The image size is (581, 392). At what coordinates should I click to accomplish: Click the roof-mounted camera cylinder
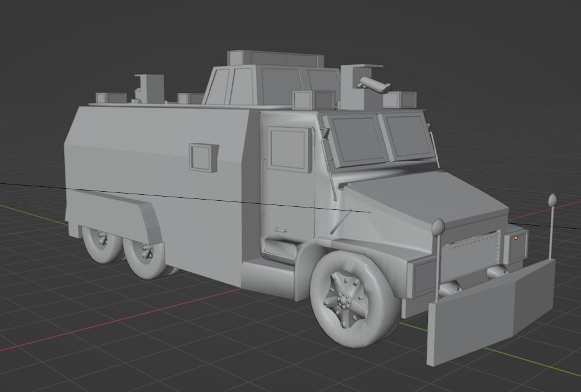373,85
